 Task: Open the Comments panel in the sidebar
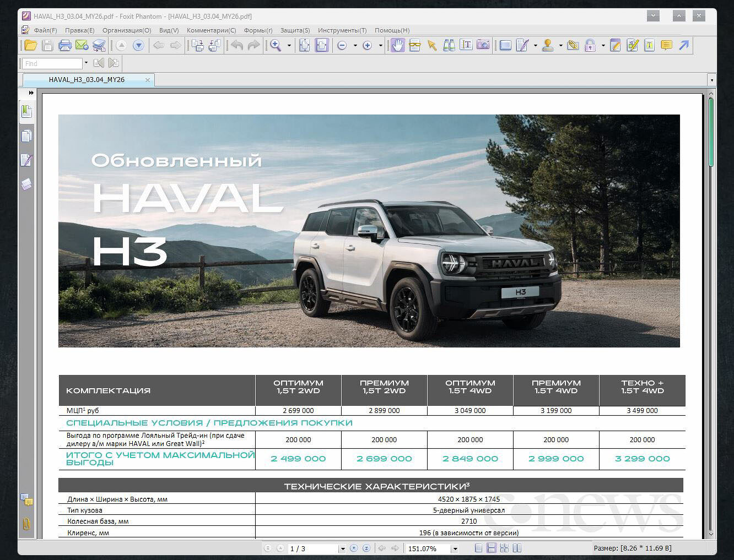click(x=26, y=500)
